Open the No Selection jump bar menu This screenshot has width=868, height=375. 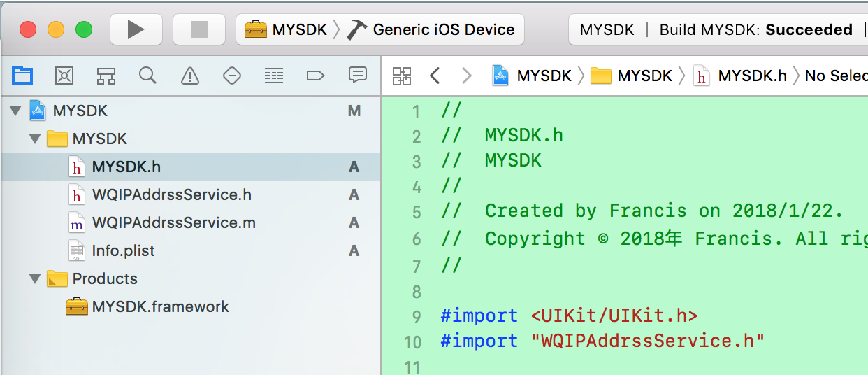tap(836, 76)
